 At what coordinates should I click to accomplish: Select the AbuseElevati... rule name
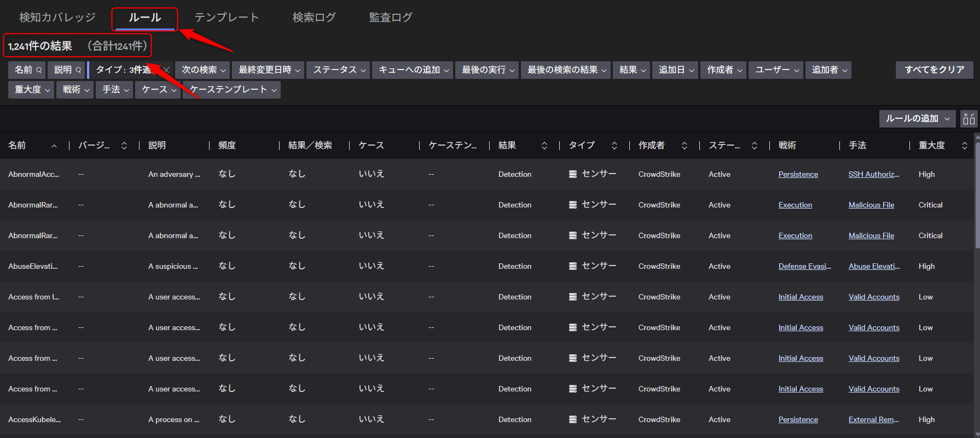click(x=33, y=266)
